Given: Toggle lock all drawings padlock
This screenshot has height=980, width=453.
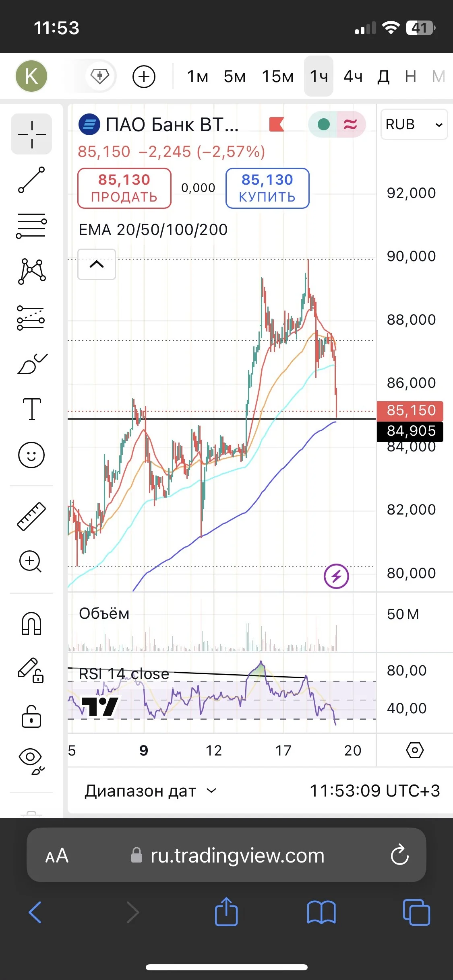Looking at the screenshot, I should tap(31, 716).
